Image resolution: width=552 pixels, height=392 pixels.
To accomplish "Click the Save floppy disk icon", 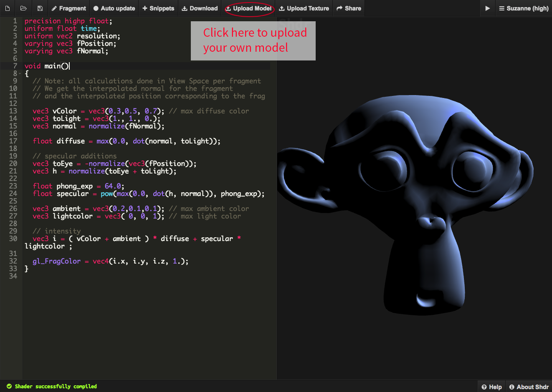I will click(x=40, y=8).
